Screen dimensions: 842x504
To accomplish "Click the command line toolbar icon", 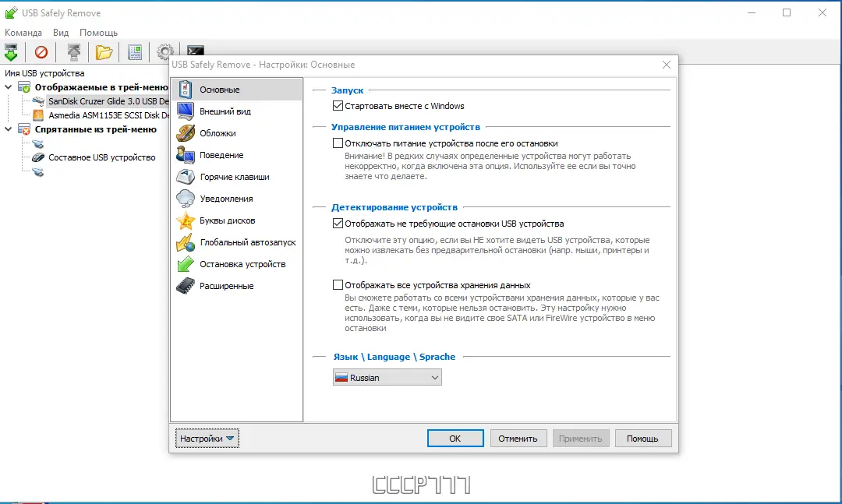I will point(196,51).
